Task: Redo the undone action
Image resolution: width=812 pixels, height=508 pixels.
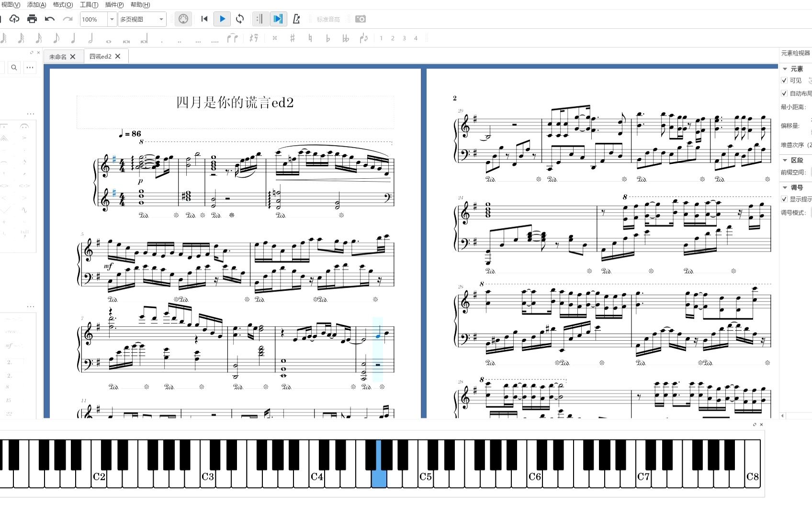Action: click(68, 19)
